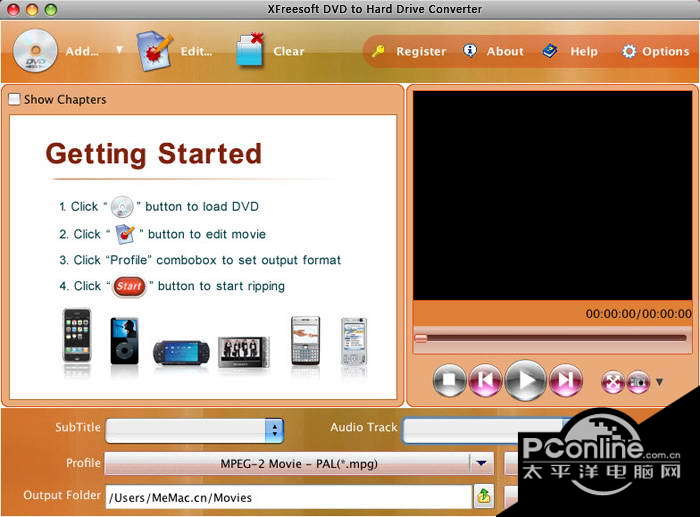Image resolution: width=700 pixels, height=517 pixels.
Task: Click the Options gear icon
Action: coord(629,51)
